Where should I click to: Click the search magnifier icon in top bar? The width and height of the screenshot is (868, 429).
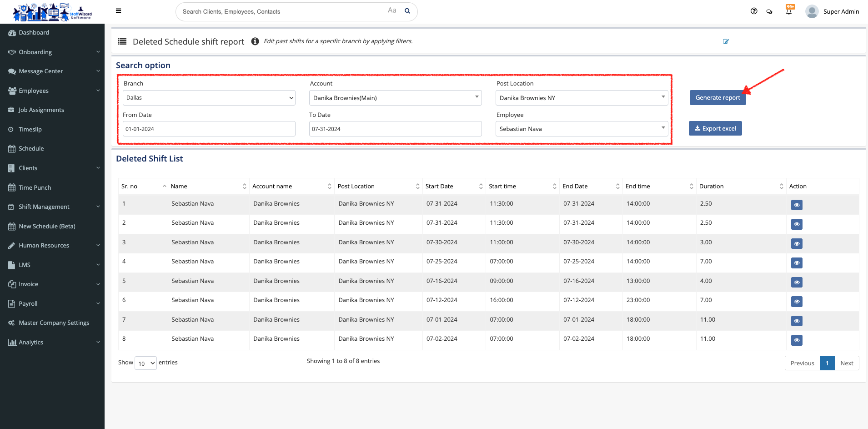(407, 11)
